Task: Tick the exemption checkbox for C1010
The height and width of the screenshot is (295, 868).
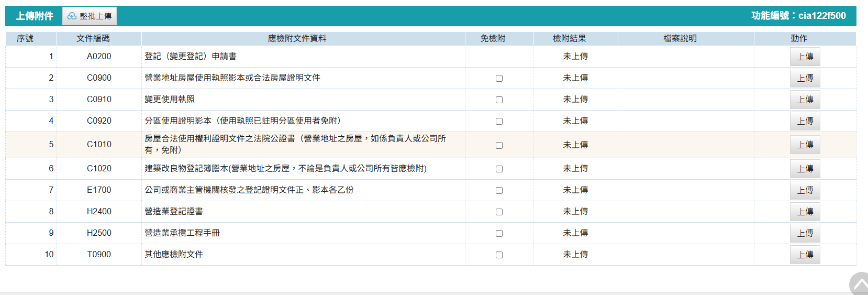Action: point(499,145)
